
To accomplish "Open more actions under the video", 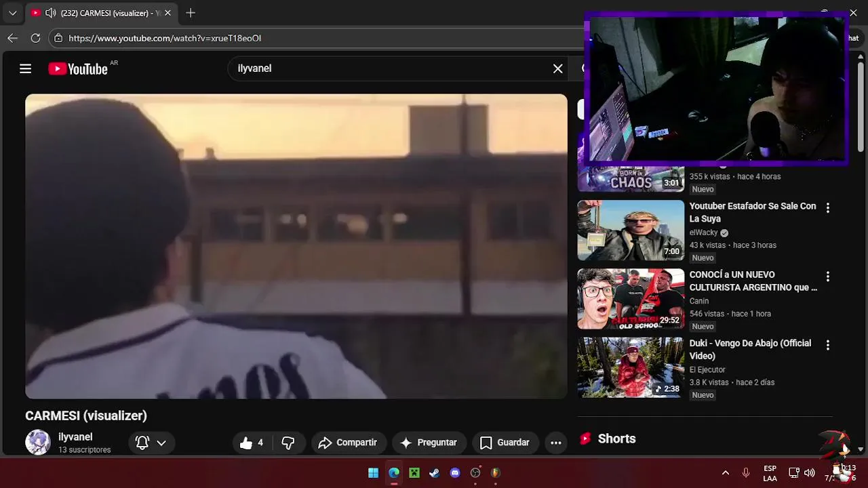I will [556, 443].
